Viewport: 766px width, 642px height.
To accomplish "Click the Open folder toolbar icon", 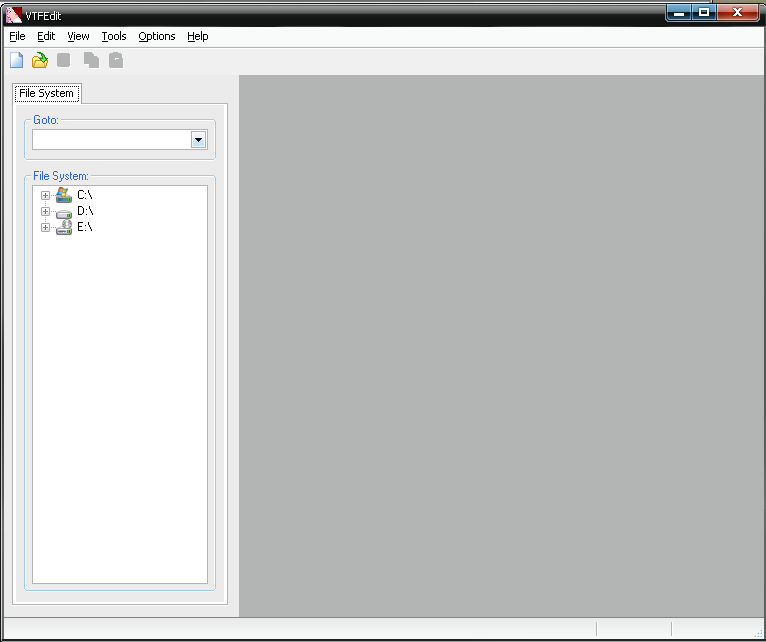I will coord(40,60).
